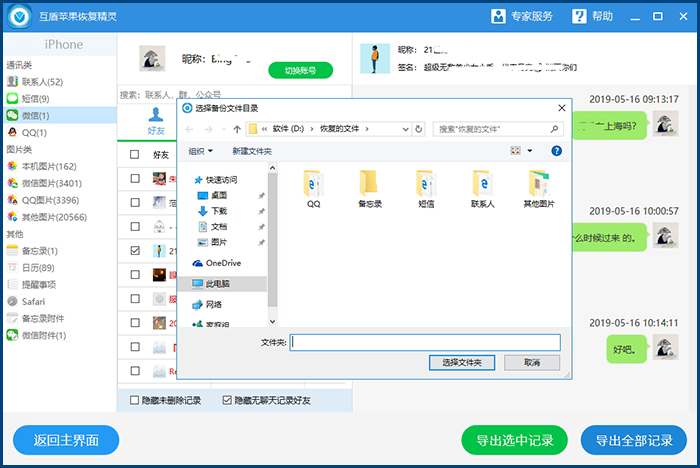Click the 切换账号 button

[x=300, y=71]
